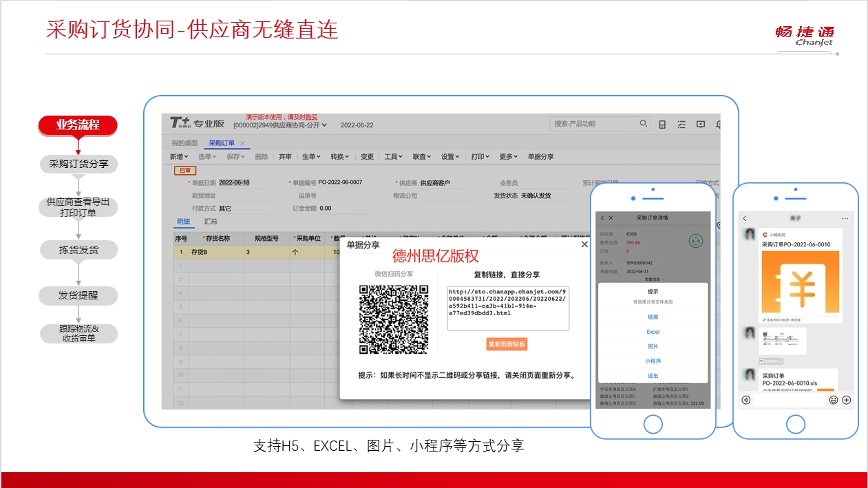The image size is (868, 488).
Task: Tap the voice input icon in chat bar
Action: pos(745,400)
